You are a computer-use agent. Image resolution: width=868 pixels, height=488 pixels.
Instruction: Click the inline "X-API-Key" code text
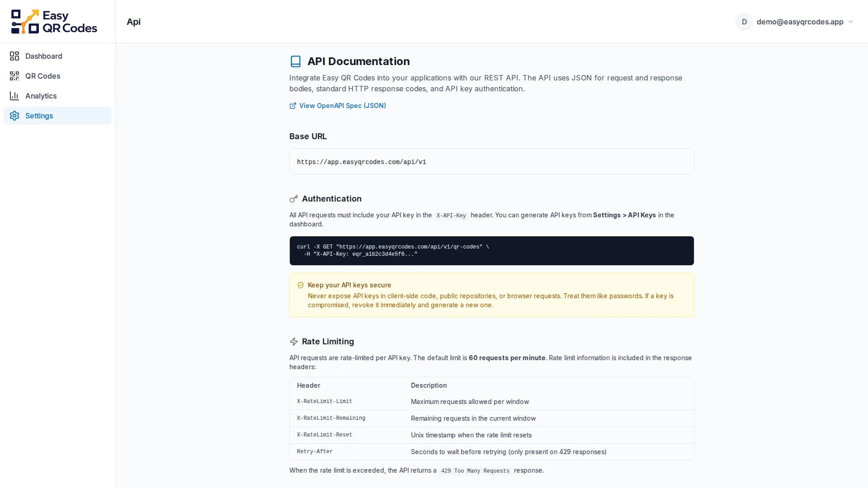(x=451, y=216)
